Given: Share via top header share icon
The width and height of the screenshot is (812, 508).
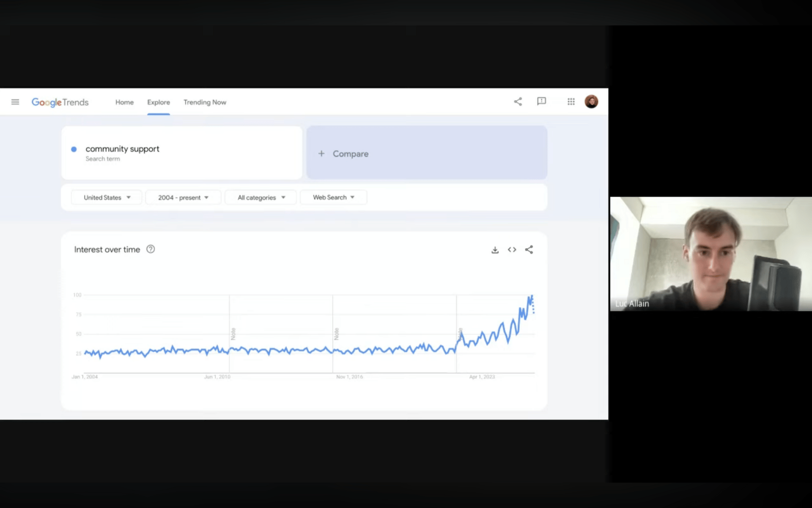Looking at the screenshot, I should click(518, 102).
